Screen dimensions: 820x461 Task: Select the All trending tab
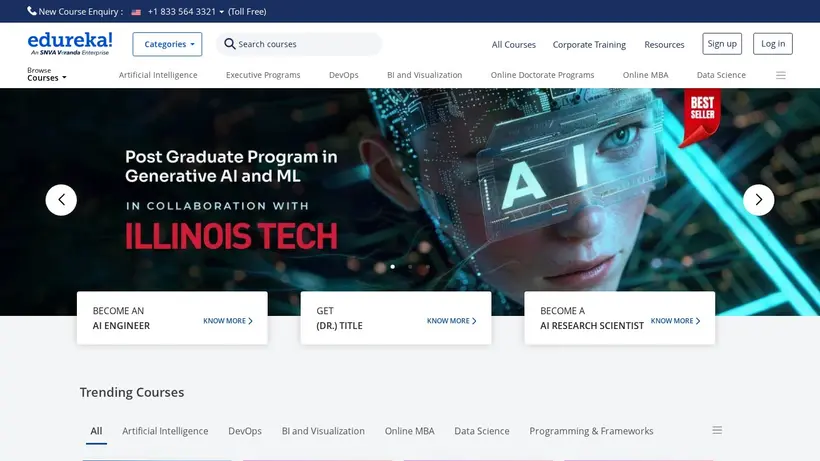pos(96,431)
